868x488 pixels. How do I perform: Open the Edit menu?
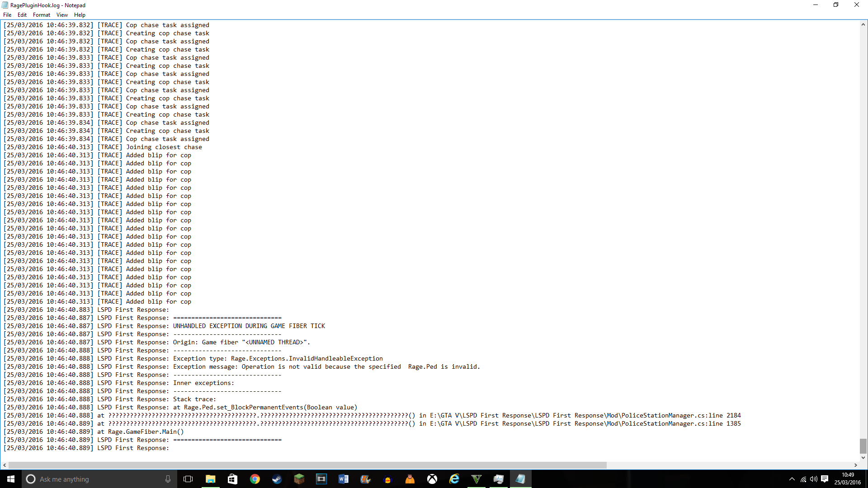click(x=22, y=15)
